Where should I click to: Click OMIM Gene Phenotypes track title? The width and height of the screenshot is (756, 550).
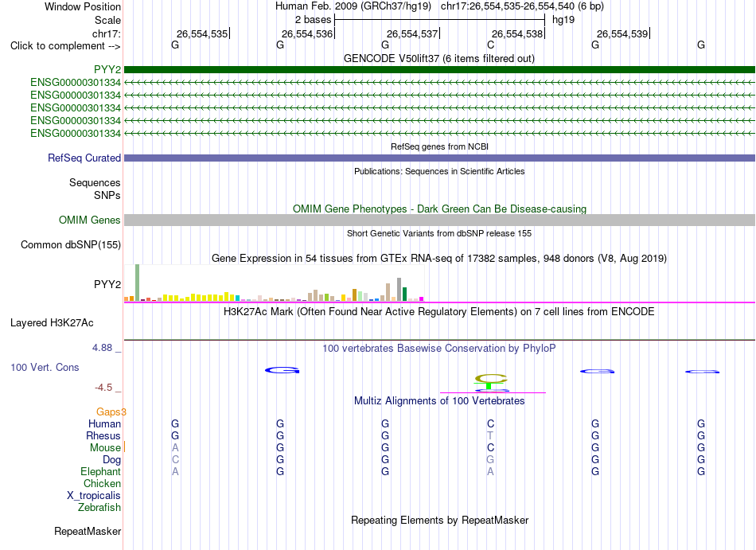[439, 209]
